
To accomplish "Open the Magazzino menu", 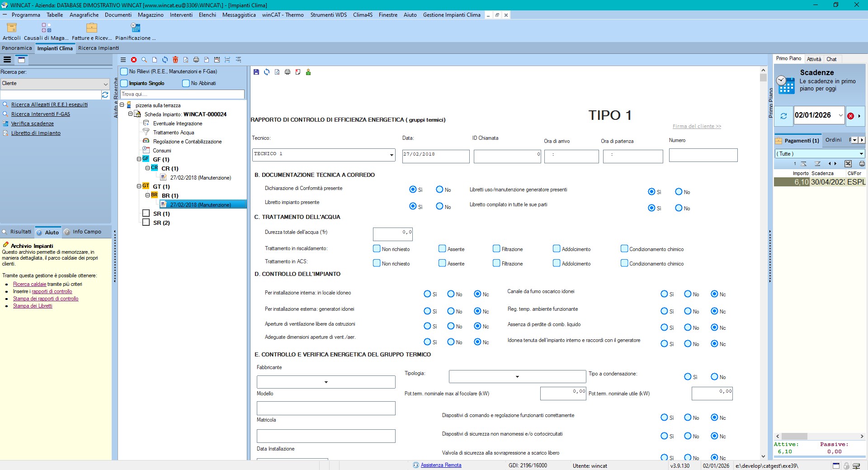I will point(151,15).
